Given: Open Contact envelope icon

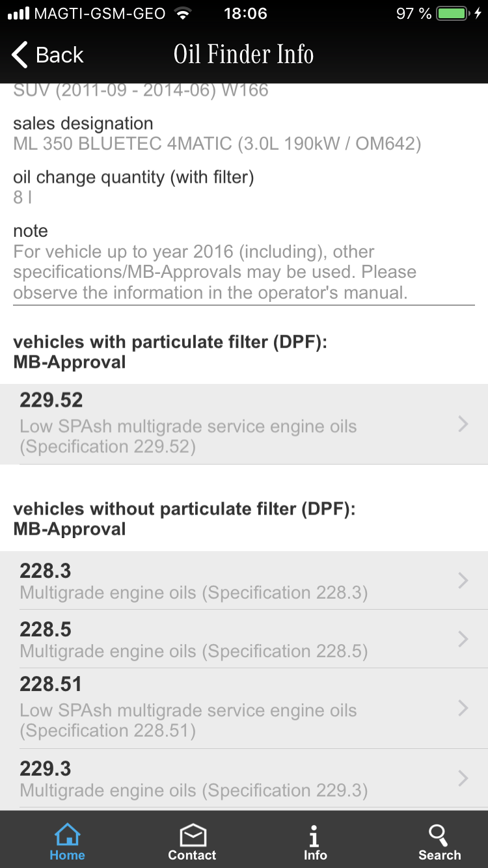Looking at the screenshot, I should (x=193, y=835).
